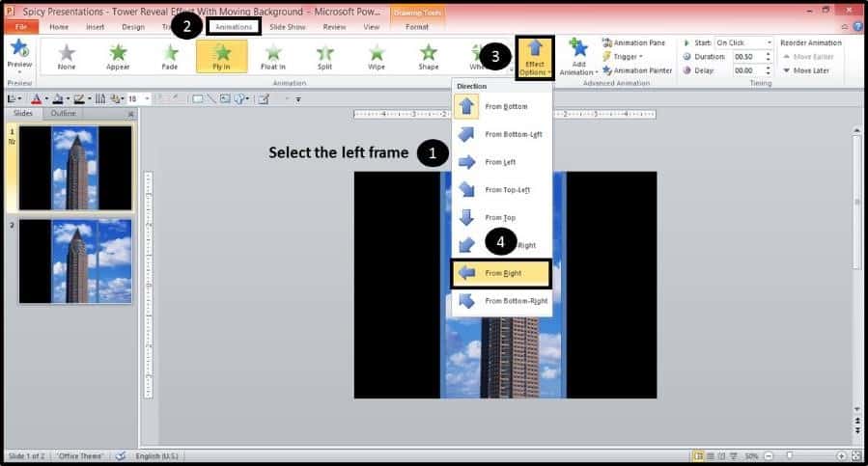Close the slides pane
This screenshot has height=466, width=868.
pyautogui.click(x=130, y=114)
